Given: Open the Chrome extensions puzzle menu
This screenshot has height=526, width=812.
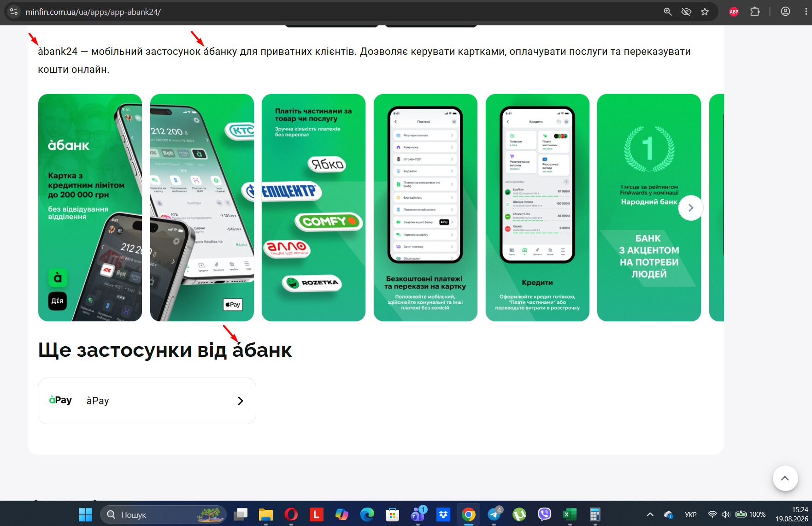Looking at the screenshot, I should point(755,12).
